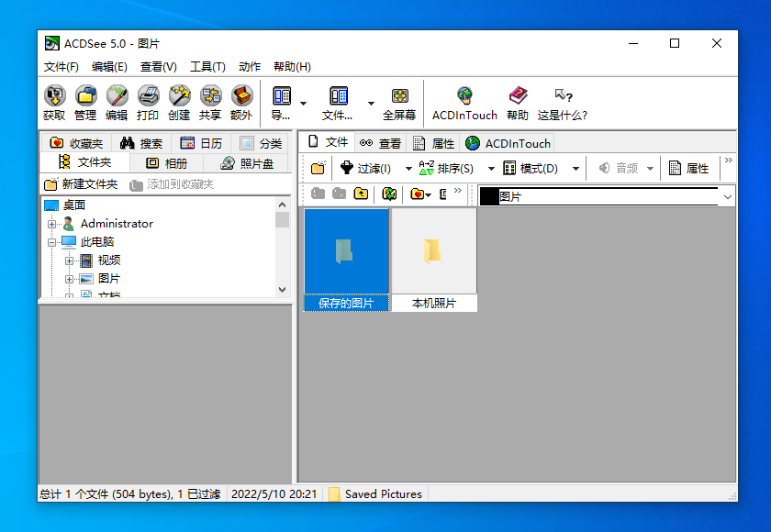771x532 pixels.
Task: Click the 文件... pane toolbar icon
Action: coord(339,103)
